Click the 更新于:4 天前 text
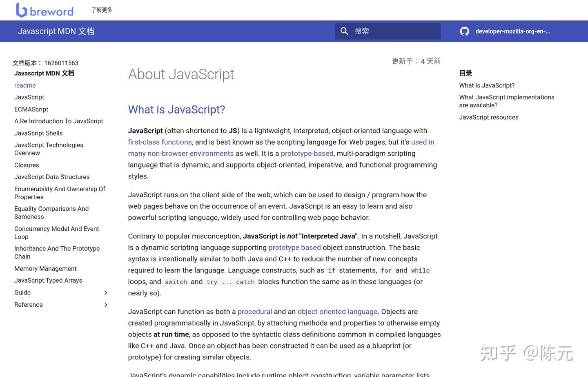The width and height of the screenshot is (588, 377). click(416, 61)
